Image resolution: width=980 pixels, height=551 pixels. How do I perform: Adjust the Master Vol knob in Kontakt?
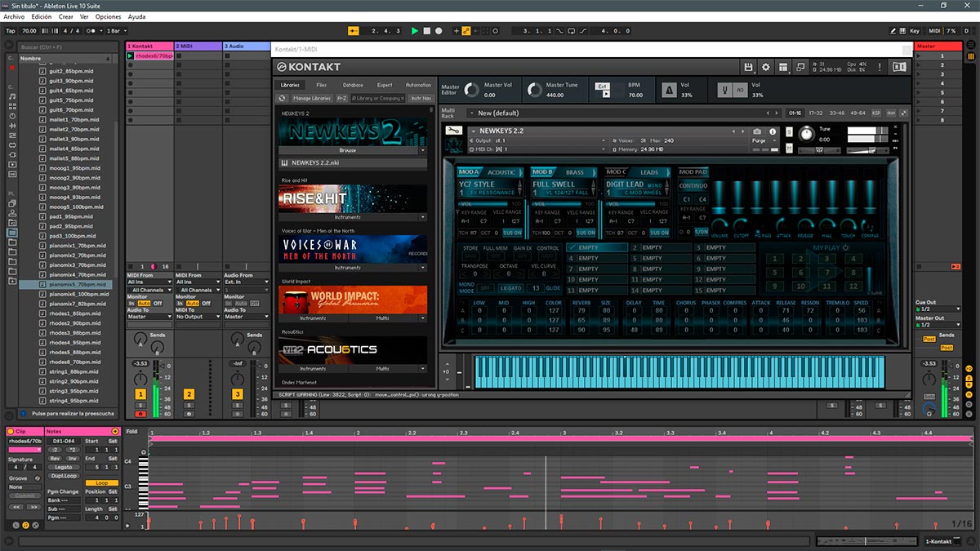point(472,90)
